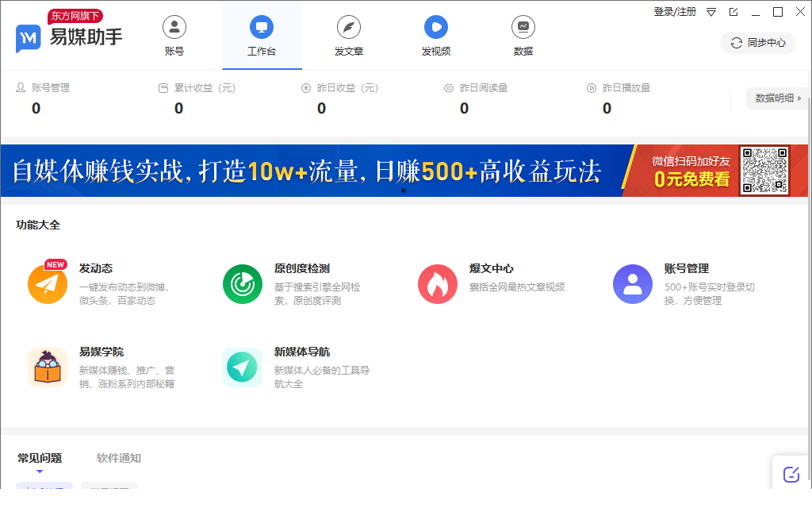The image size is (812, 508).
Task: Open the triangle dropdown in the title bar
Action: (711, 12)
